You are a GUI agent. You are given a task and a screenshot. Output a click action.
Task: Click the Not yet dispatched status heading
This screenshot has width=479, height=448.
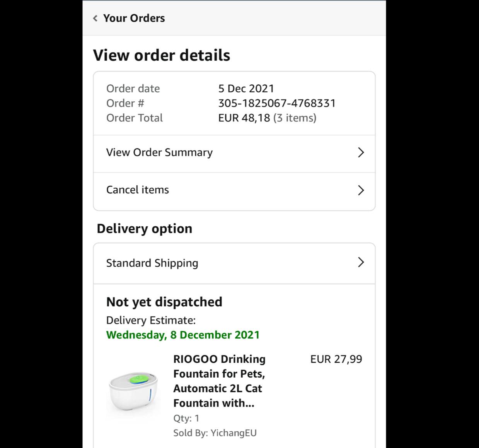pyautogui.click(x=164, y=302)
